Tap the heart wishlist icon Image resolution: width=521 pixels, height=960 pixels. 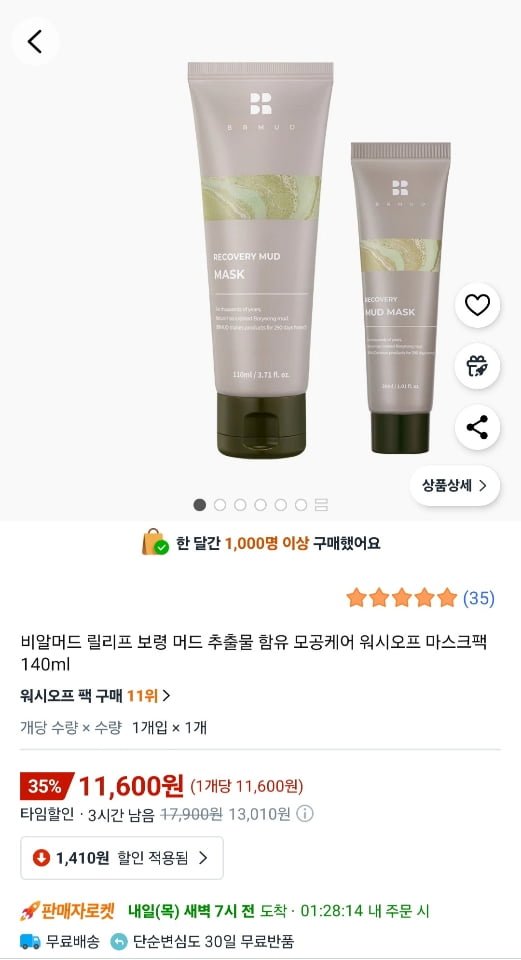pyautogui.click(x=478, y=305)
